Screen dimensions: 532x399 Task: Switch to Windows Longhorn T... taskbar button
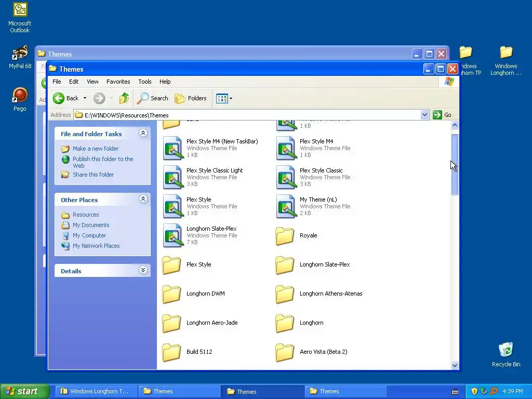click(96, 392)
